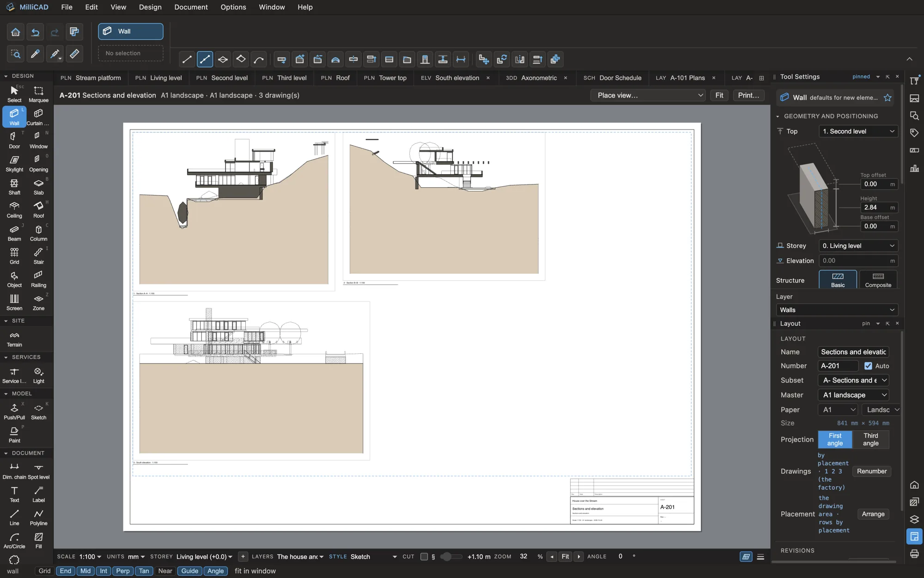Image resolution: width=924 pixels, height=578 pixels.
Task: Open the Place view dropdown
Action: (648, 95)
